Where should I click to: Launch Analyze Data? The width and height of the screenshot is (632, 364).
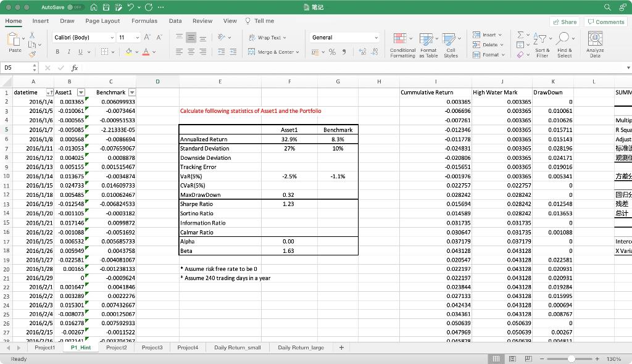click(x=594, y=44)
